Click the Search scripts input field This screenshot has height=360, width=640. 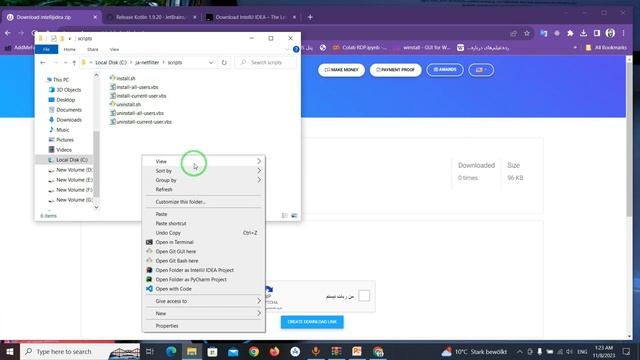pyautogui.click(x=266, y=62)
